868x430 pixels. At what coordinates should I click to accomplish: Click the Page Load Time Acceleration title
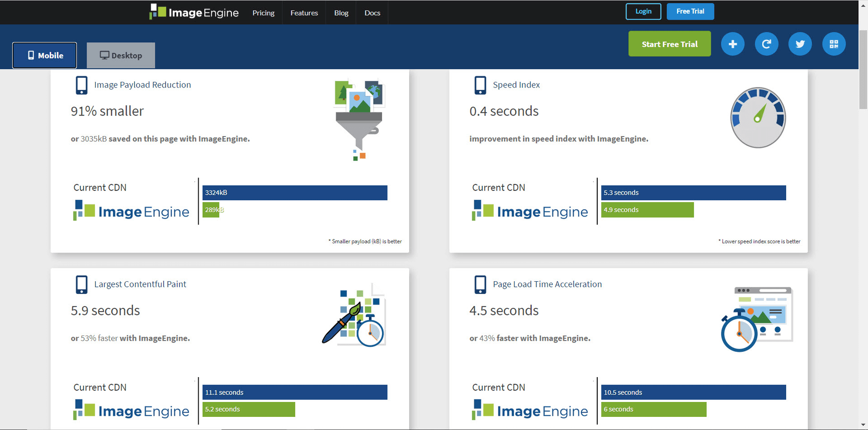click(547, 284)
